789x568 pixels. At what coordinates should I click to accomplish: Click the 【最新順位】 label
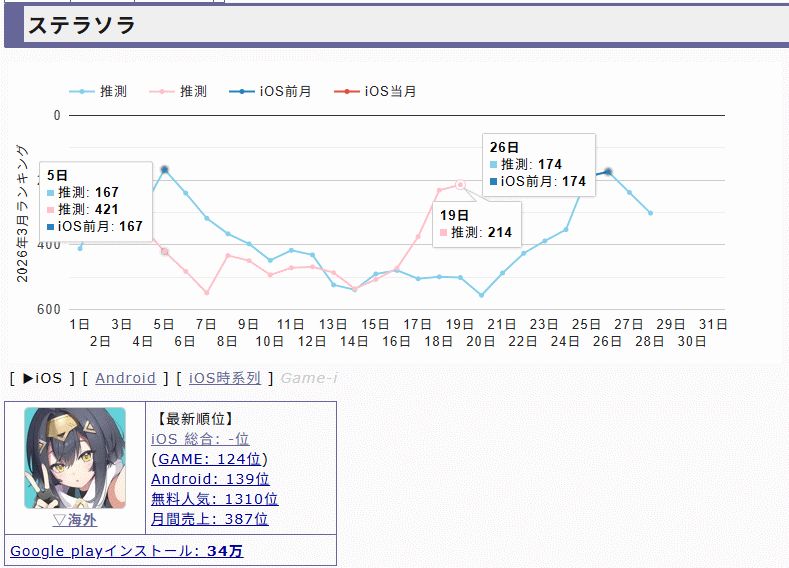pyautogui.click(x=195, y=419)
